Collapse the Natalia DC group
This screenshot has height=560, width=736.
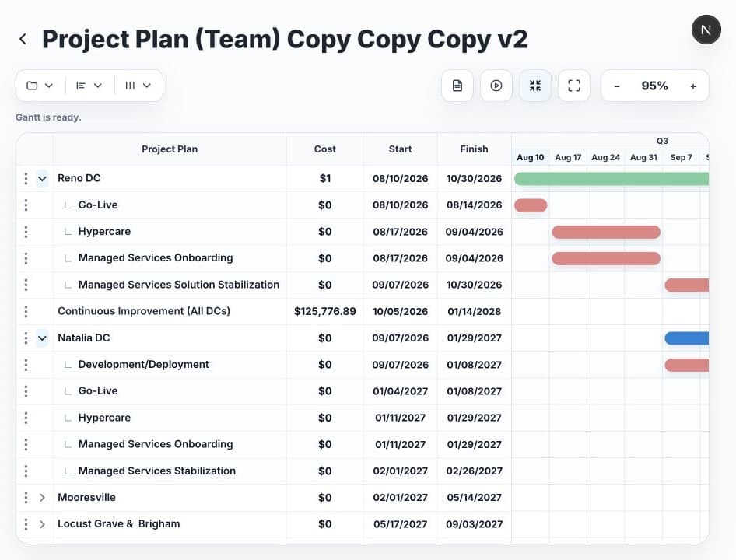click(x=42, y=338)
